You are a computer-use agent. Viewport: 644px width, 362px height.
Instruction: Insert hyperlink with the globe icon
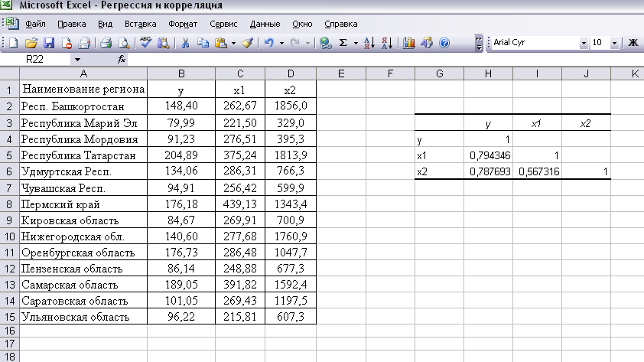(x=326, y=43)
